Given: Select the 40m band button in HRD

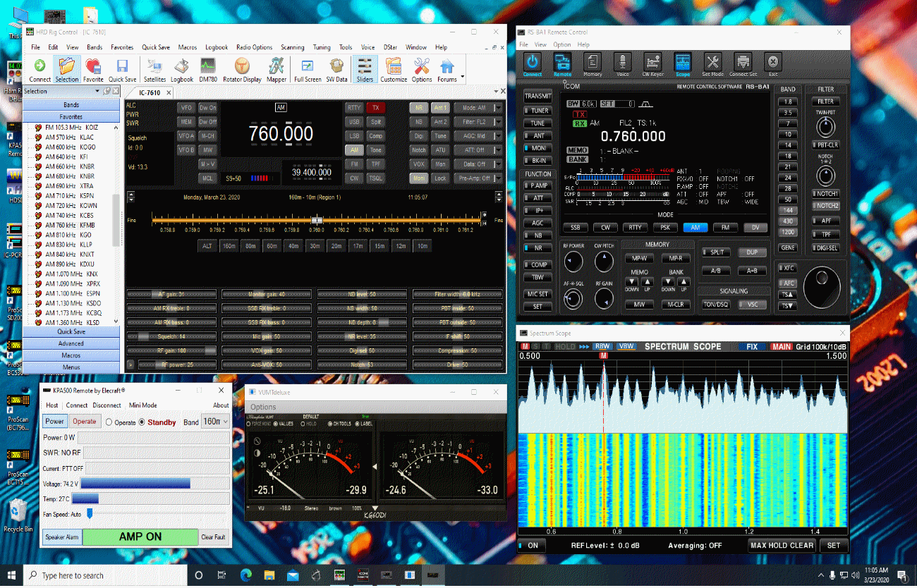Looking at the screenshot, I should [x=293, y=246].
